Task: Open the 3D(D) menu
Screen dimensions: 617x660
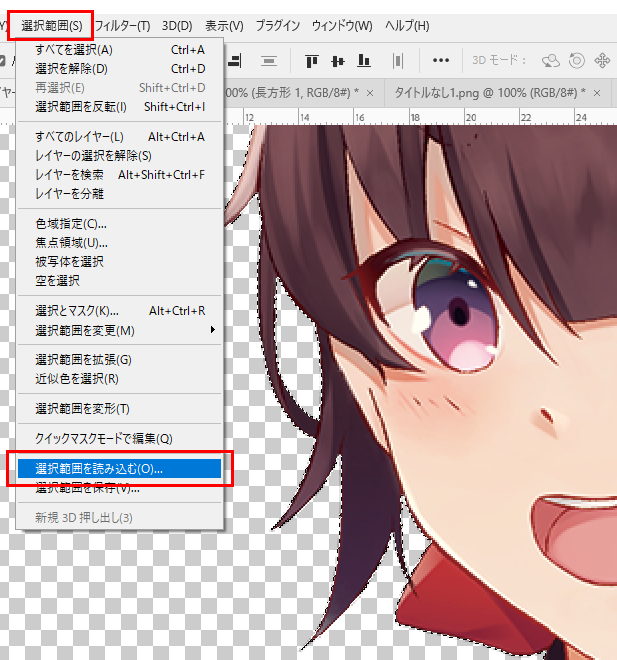Action: pos(177,26)
